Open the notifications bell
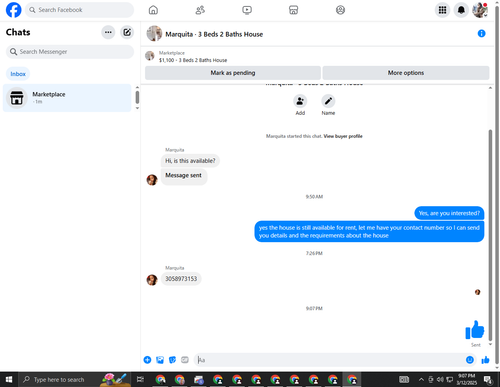 [x=461, y=10]
